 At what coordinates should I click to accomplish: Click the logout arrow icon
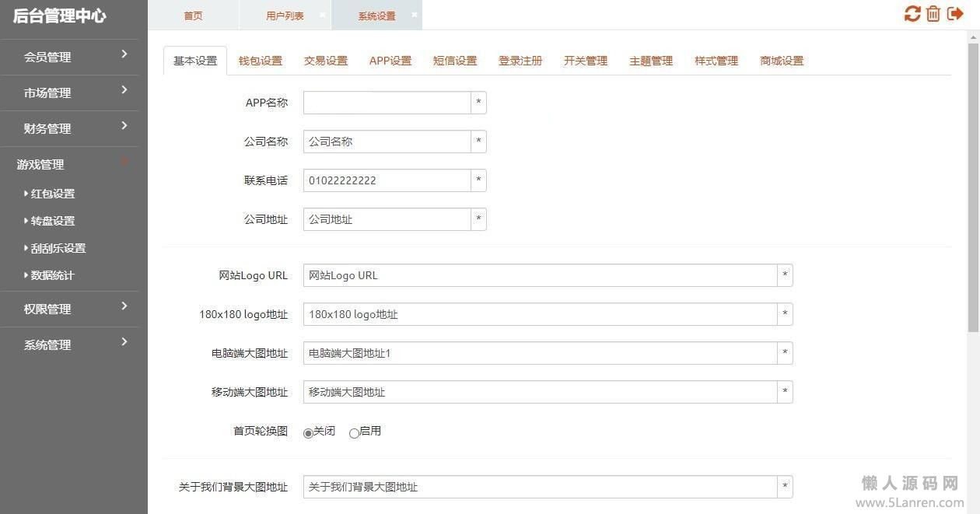[x=955, y=14]
